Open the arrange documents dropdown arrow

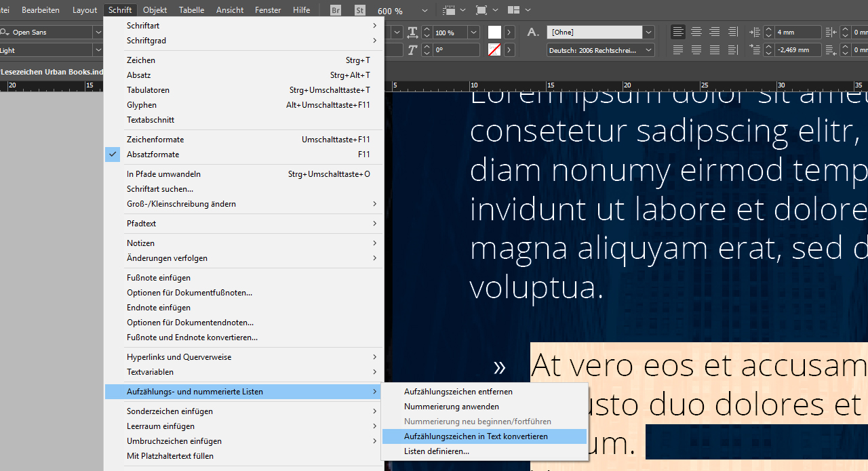(x=528, y=10)
